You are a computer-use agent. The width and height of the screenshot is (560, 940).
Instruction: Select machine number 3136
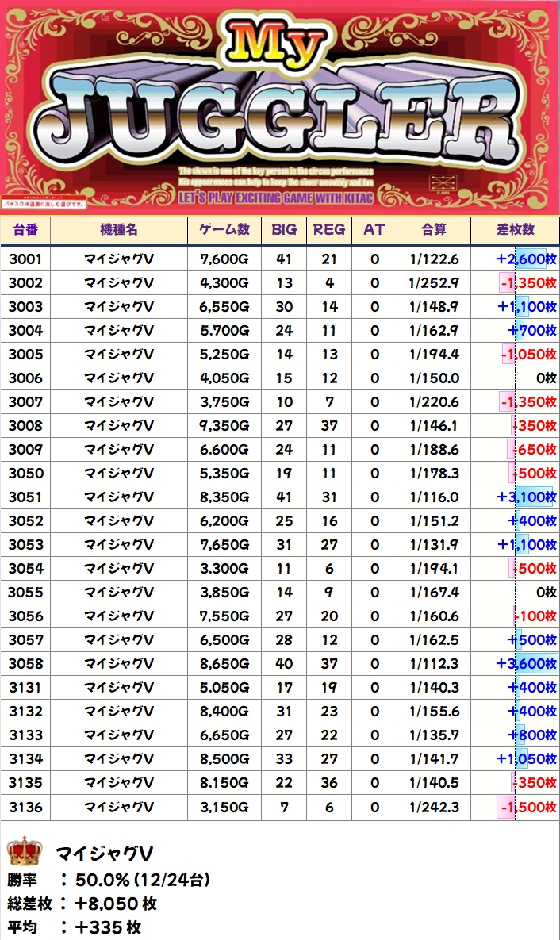pyautogui.click(x=25, y=807)
